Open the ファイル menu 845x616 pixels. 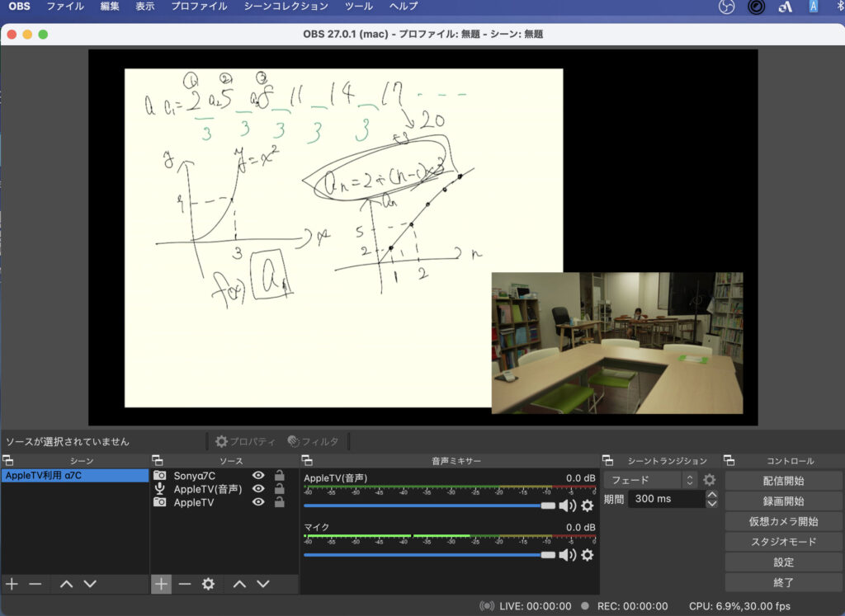click(x=64, y=7)
